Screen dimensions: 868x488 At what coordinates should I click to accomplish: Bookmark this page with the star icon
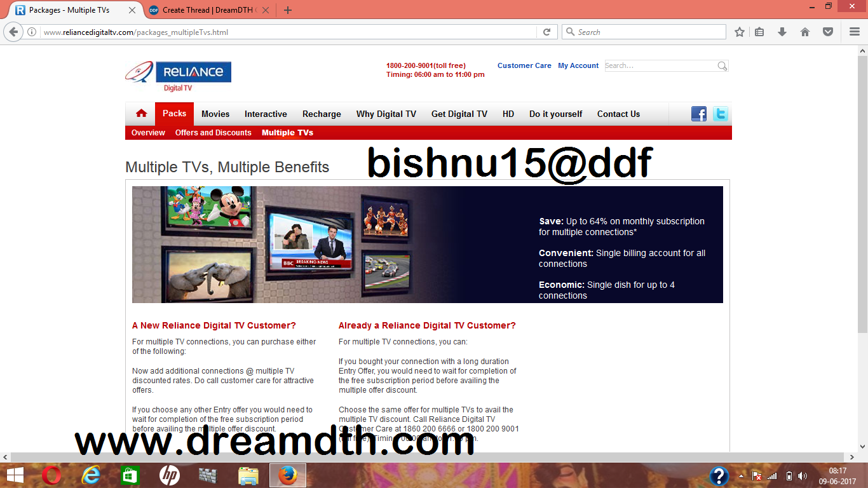(x=740, y=32)
